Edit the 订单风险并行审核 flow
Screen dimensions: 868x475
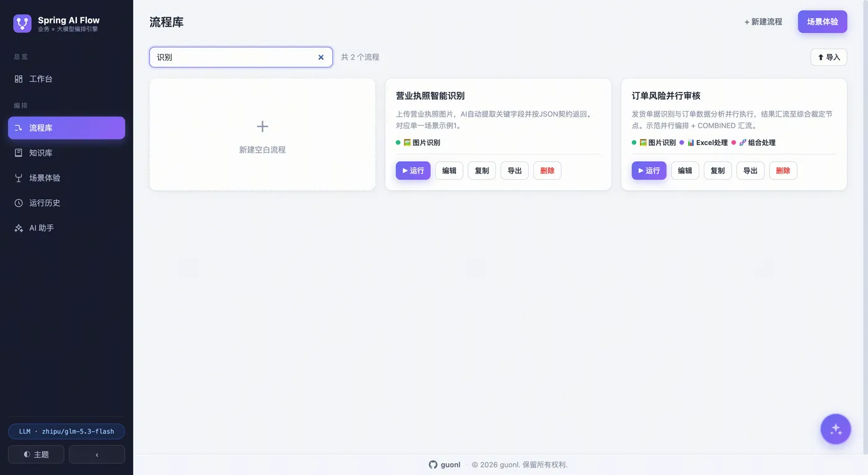tap(685, 171)
